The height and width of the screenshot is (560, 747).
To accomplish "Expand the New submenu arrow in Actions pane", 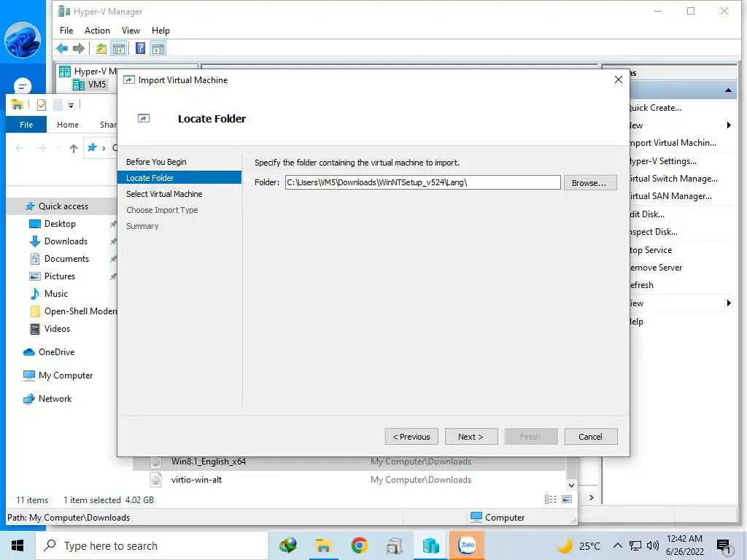I will click(729, 125).
